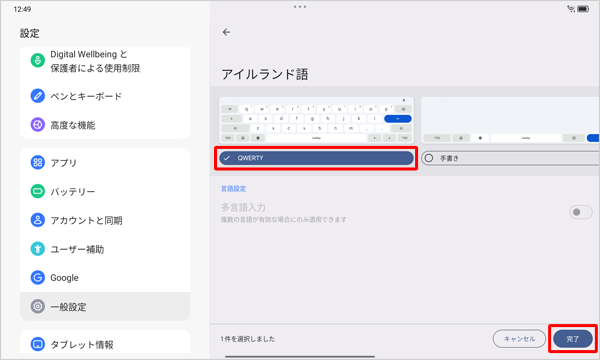Click the Google G icon

point(38,277)
